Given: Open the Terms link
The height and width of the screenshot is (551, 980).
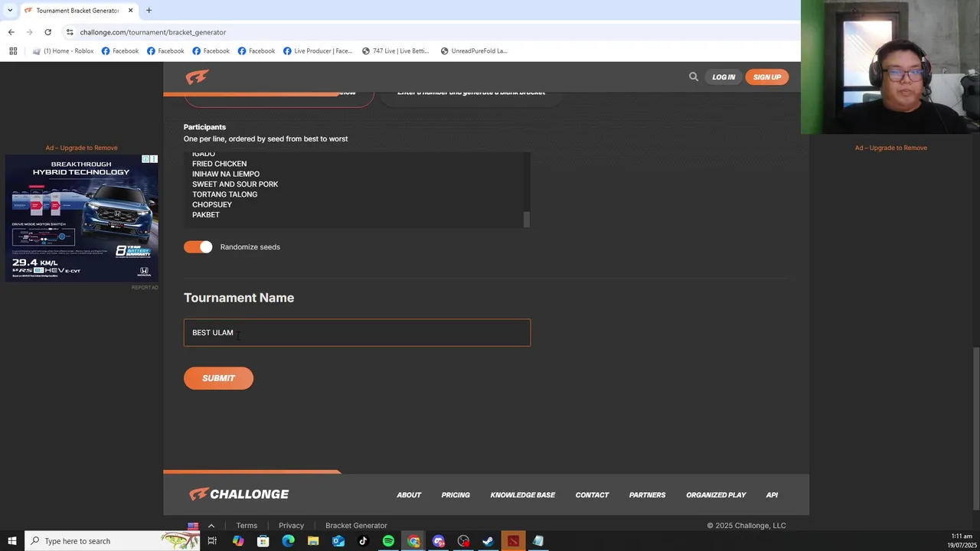Looking at the screenshot, I should tap(247, 526).
